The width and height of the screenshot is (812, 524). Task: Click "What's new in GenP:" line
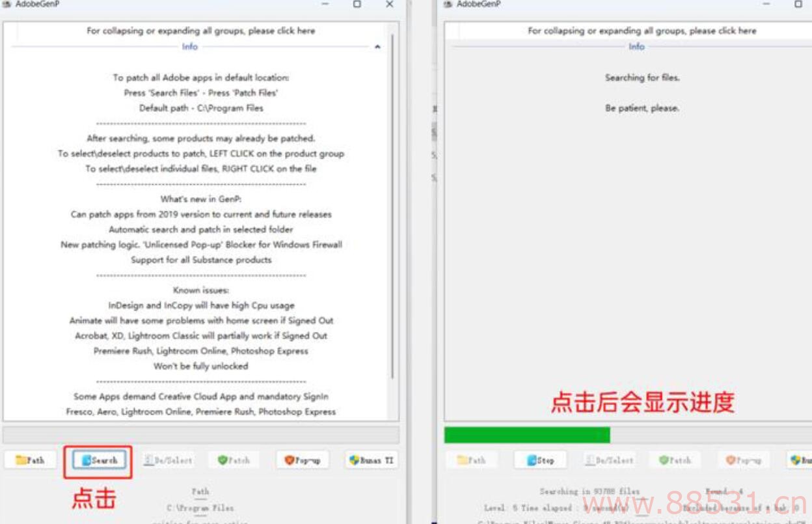200,199
